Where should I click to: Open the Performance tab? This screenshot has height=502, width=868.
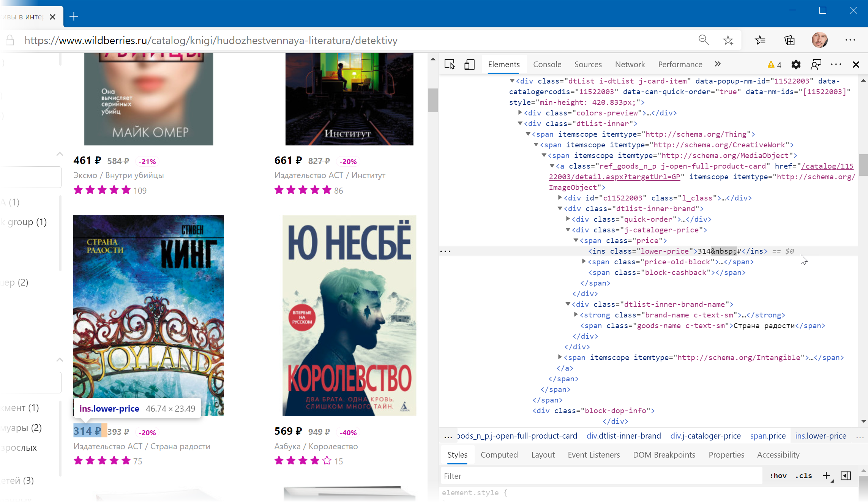point(680,65)
